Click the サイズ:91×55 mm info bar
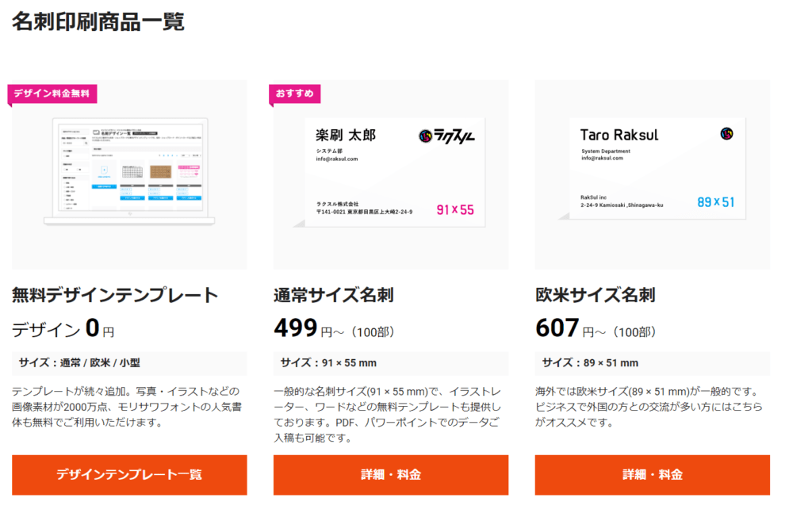Viewport: 812px width, 517px height. [x=391, y=363]
